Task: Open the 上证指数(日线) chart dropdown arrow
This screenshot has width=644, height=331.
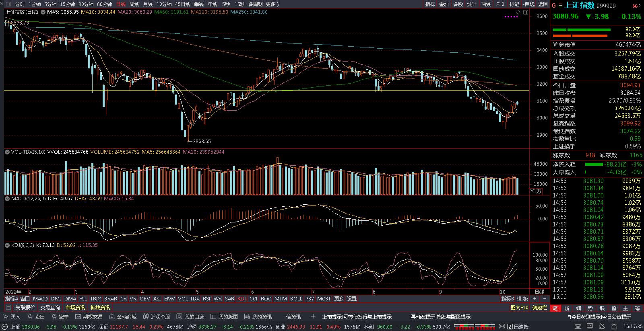Action: (x=43, y=12)
